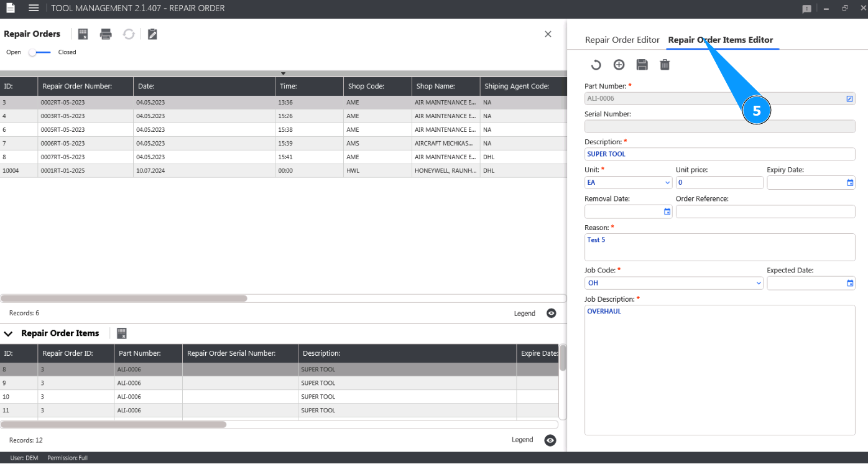The width and height of the screenshot is (868, 464).
Task: Sort Repair Orders by the Time column
Action: (x=309, y=86)
